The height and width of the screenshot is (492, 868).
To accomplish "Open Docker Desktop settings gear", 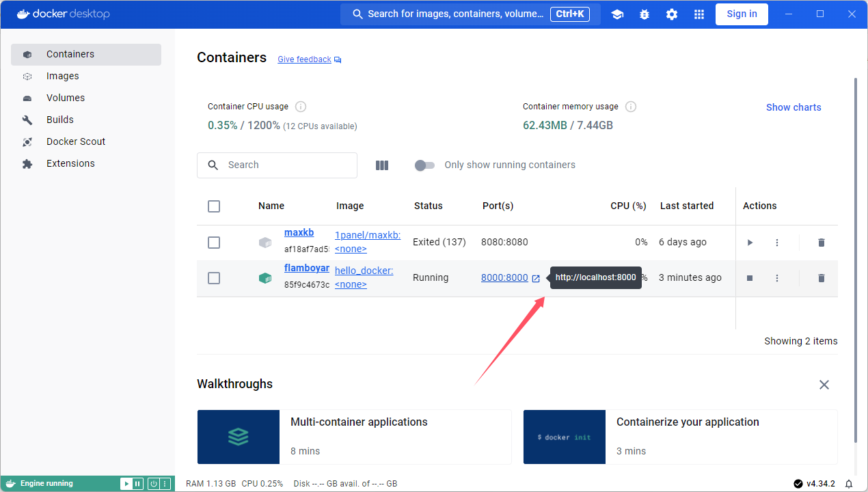I will pyautogui.click(x=672, y=14).
